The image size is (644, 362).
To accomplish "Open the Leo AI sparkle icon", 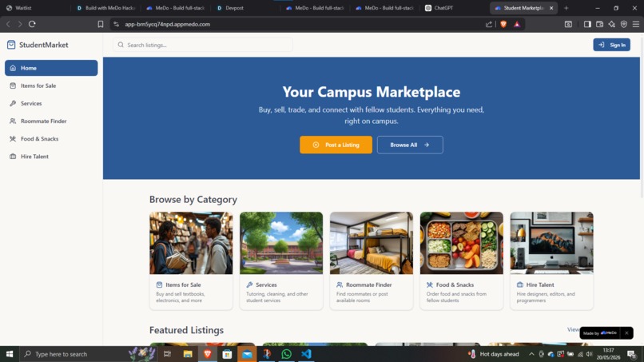I will [x=611, y=24].
